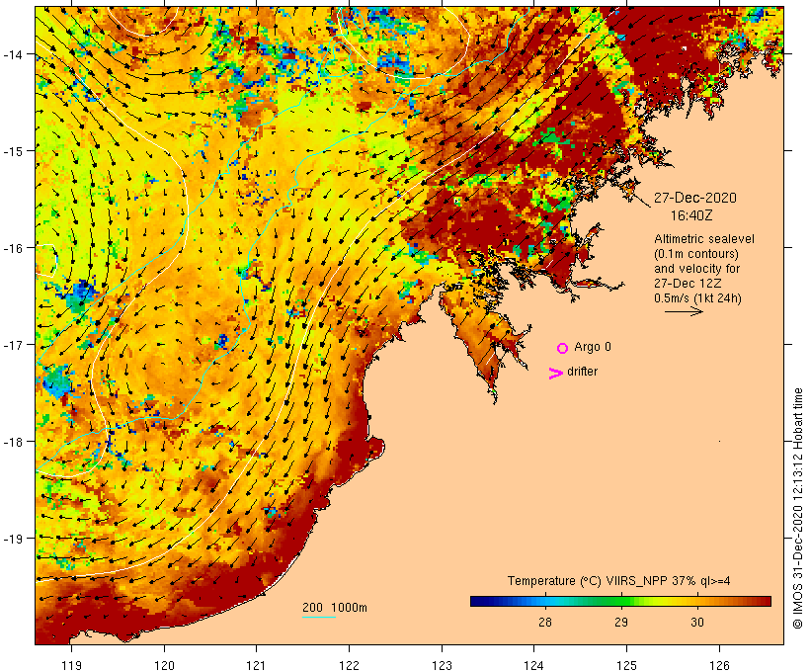Click the longitude label 126
Screen dimensions: 810x672
[719, 665]
